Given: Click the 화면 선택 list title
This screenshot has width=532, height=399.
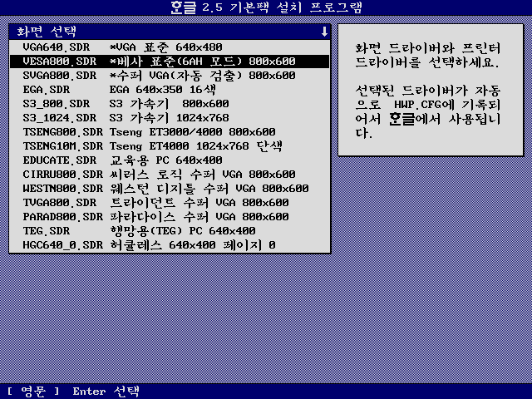Looking at the screenshot, I should pyautogui.click(x=47, y=32).
